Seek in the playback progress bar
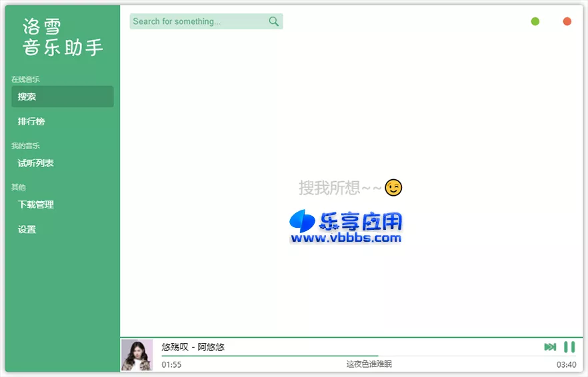Screen dimensions: 588x377 pyautogui.click(x=368, y=356)
